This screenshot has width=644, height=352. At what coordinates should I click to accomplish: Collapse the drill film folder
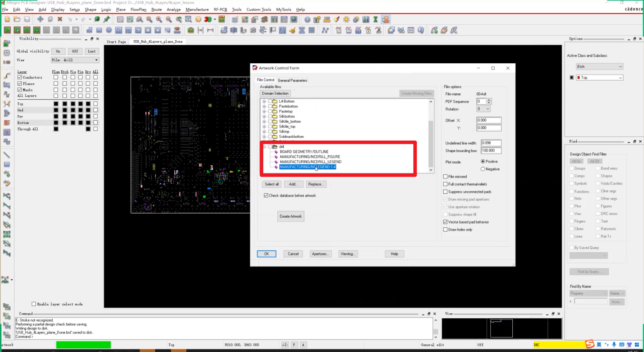coord(265,147)
